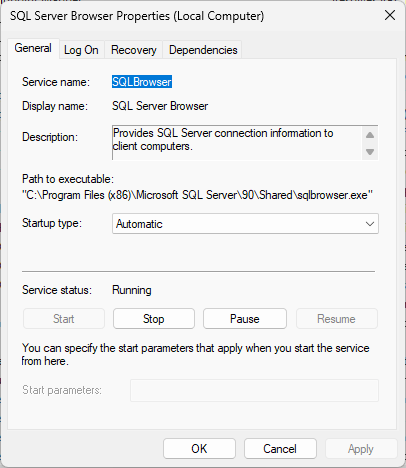406x468 pixels.
Task: Open the Dependencies tab
Action: pyautogui.click(x=203, y=50)
